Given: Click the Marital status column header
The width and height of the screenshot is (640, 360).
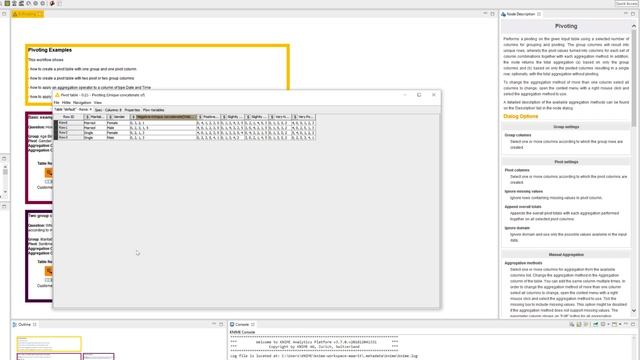Looking at the screenshot, I should 95,117.
